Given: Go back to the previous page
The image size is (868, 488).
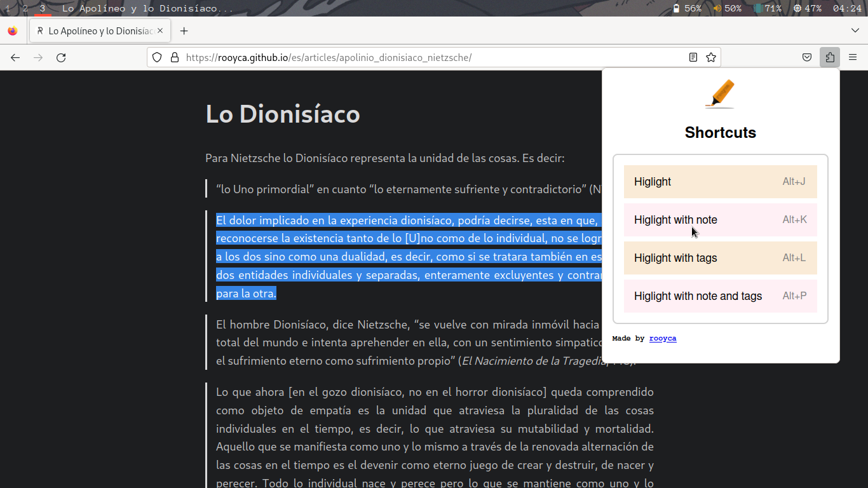Looking at the screenshot, I should [15, 57].
